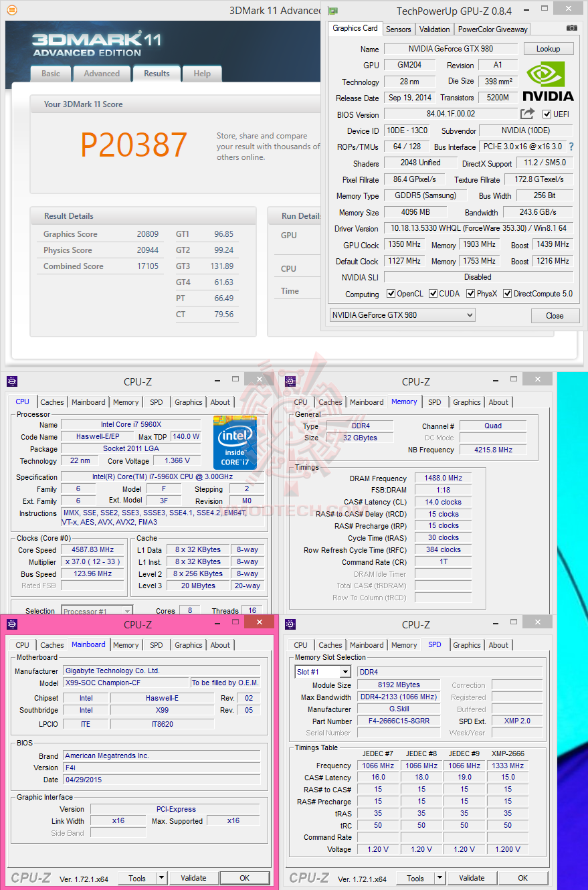Open About tab in the SPD CPU-Z window

[498, 645]
